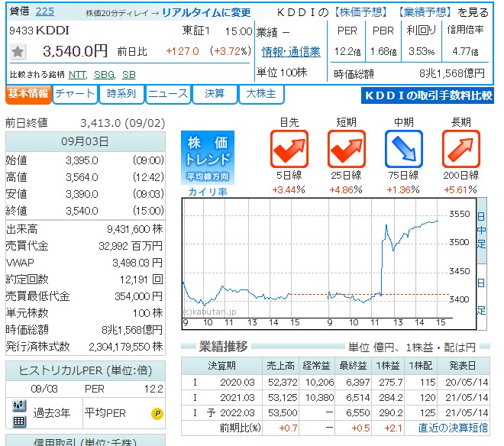Click the 信用倍率 value 4.77倍
The image size is (504, 446).
(x=465, y=51)
